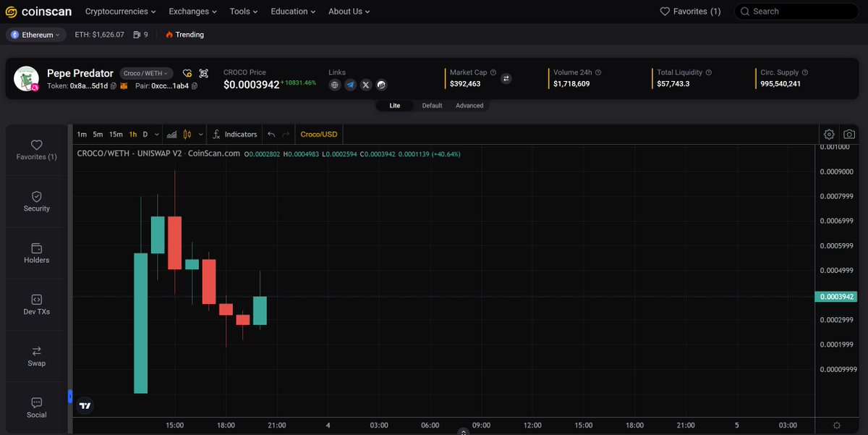The width and height of the screenshot is (868, 435).
Task: Open the X (Twitter) link icon
Action: (x=366, y=85)
